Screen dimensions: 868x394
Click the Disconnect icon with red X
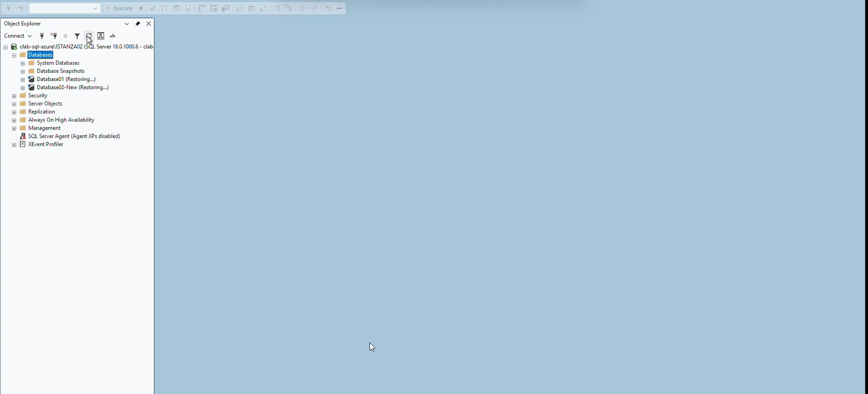coord(54,36)
